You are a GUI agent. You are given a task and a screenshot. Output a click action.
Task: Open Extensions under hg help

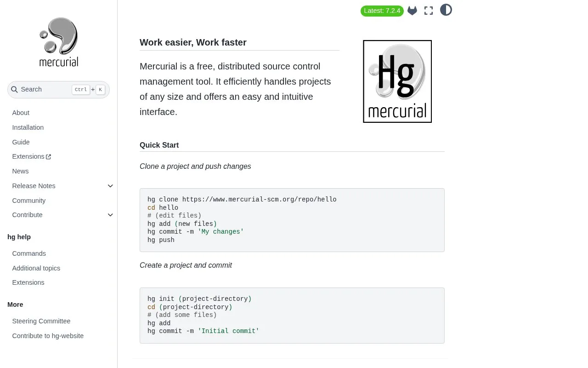[x=28, y=282]
